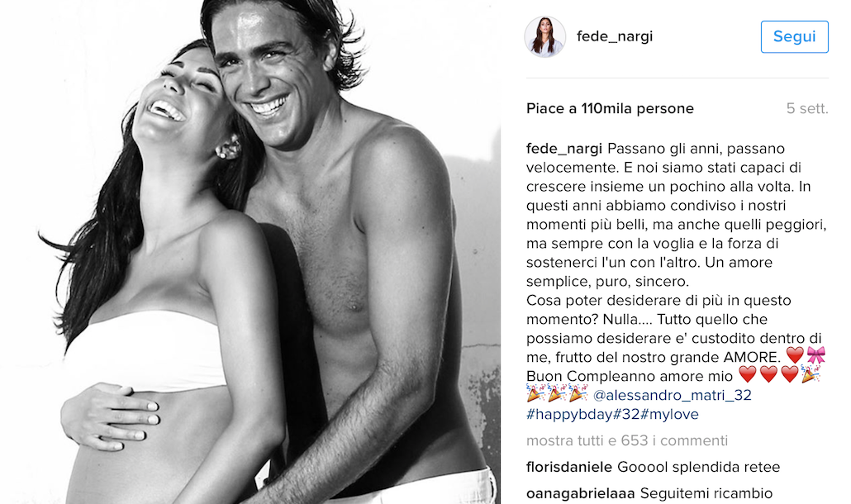Click the first heart after amore mio
The height and width of the screenshot is (504, 851).
point(748,374)
